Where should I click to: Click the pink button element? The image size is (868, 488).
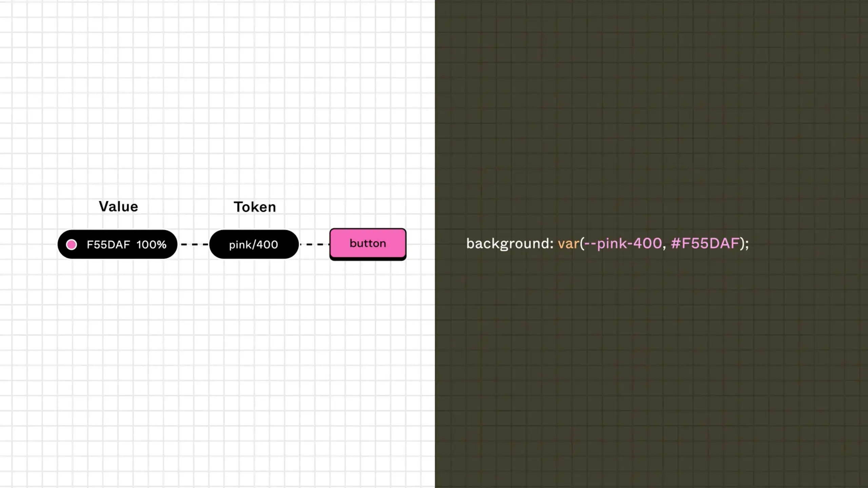(x=368, y=244)
